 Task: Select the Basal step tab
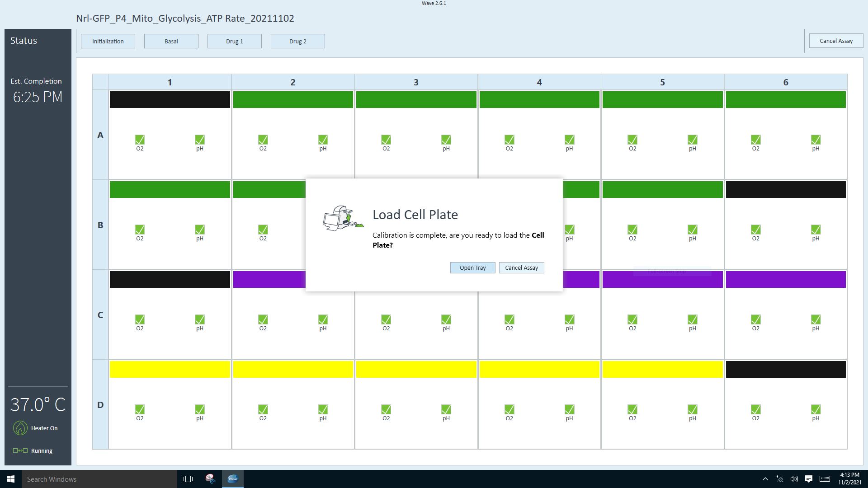(171, 41)
